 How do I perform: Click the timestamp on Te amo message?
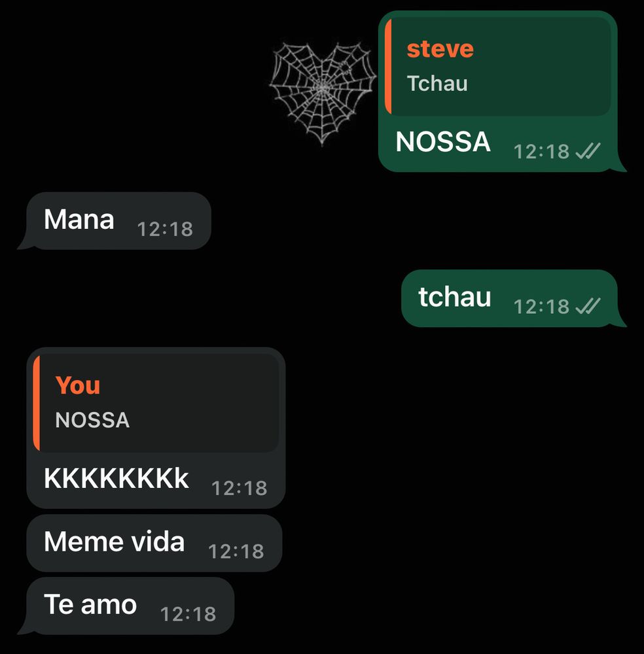188,614
